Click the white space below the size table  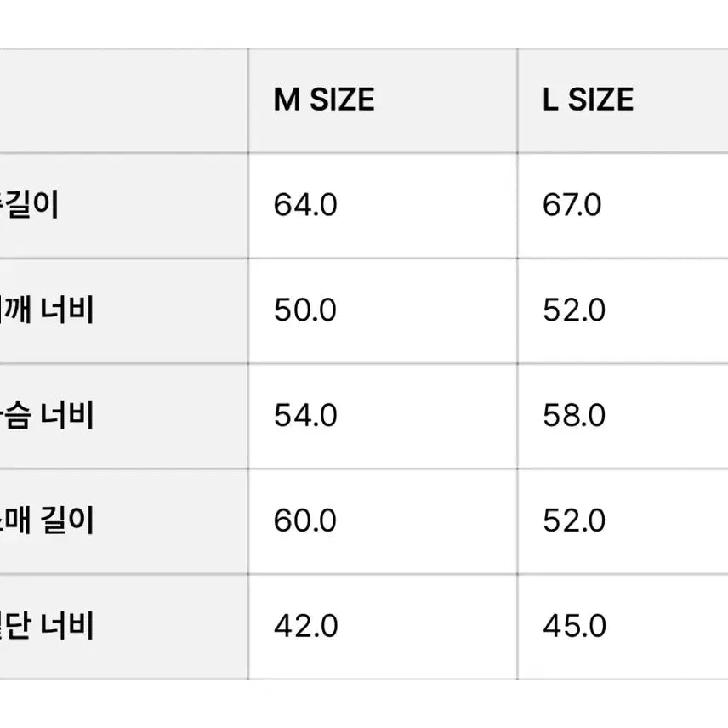coord(364,704)
